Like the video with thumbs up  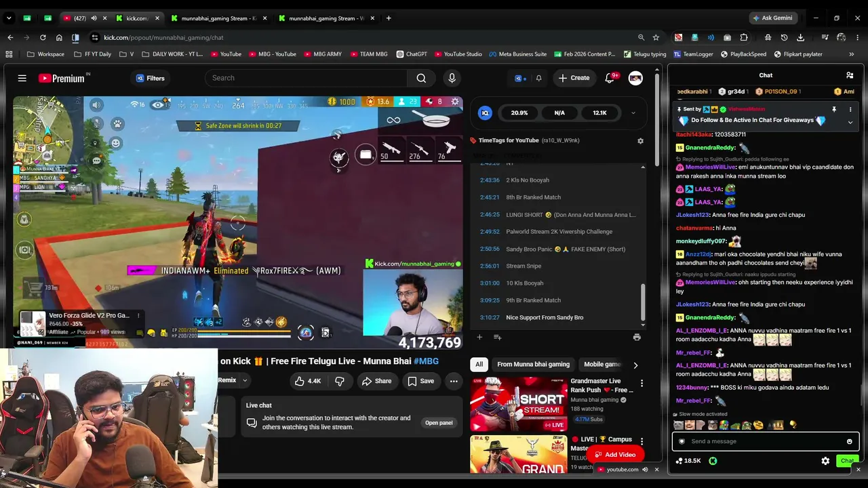point(307,381)
